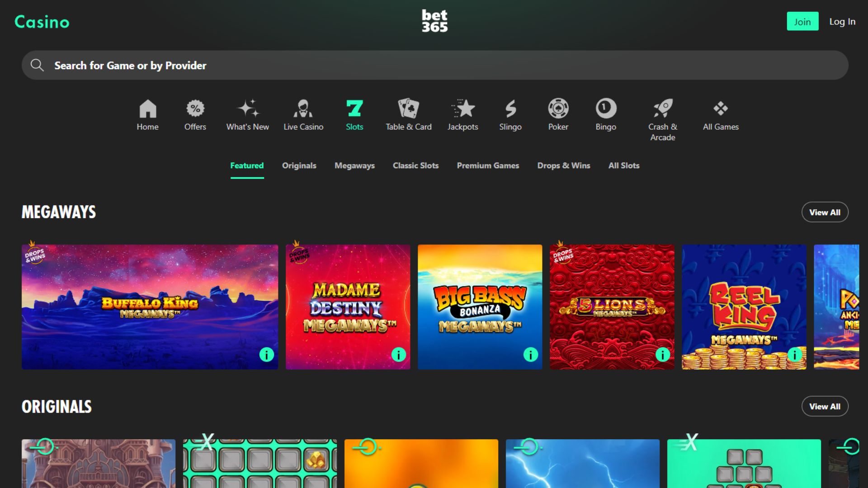Switch to the Megaways tab
Image resolution: width=868 pixels, height=488 pixels.
pyautogui.click(x=354, y=165)
